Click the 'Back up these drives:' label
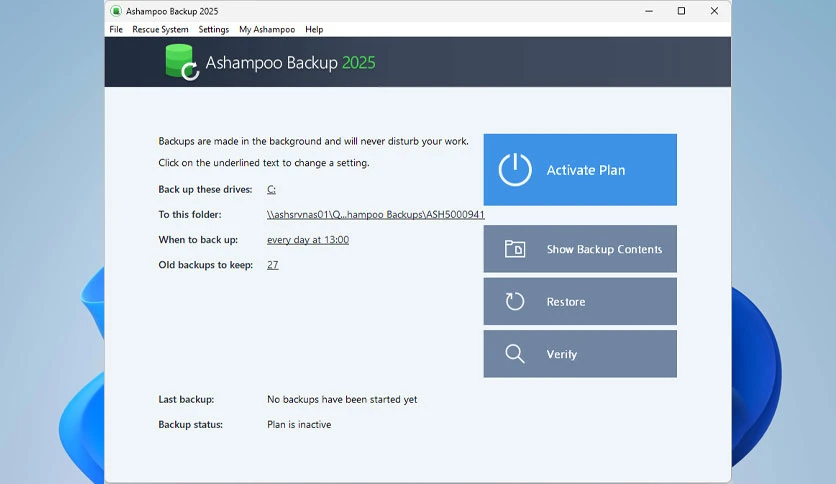Viewport: 836px width, 484px height. pos(205,189)
